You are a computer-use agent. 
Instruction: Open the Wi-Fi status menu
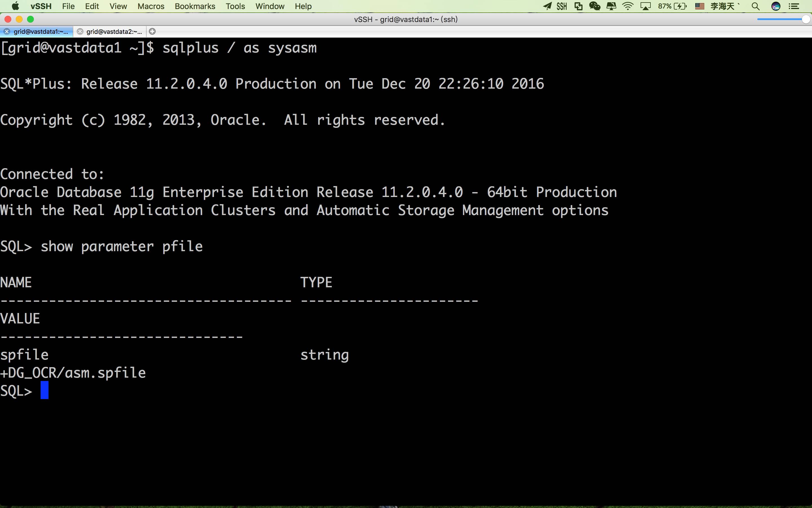tap(627, 6)
